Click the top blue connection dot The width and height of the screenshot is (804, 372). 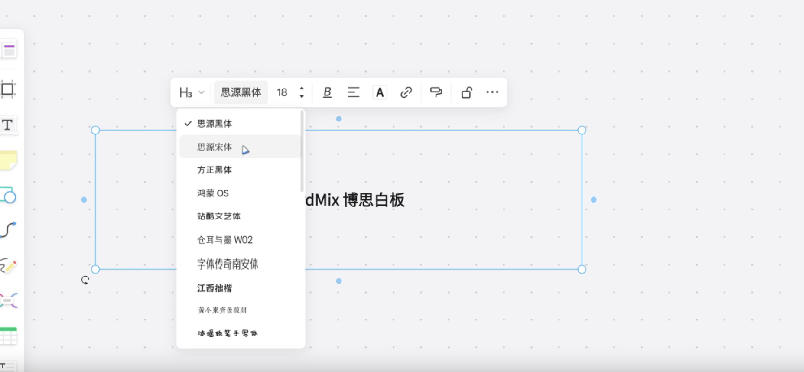pyautogui.click(x=338, y=119)
